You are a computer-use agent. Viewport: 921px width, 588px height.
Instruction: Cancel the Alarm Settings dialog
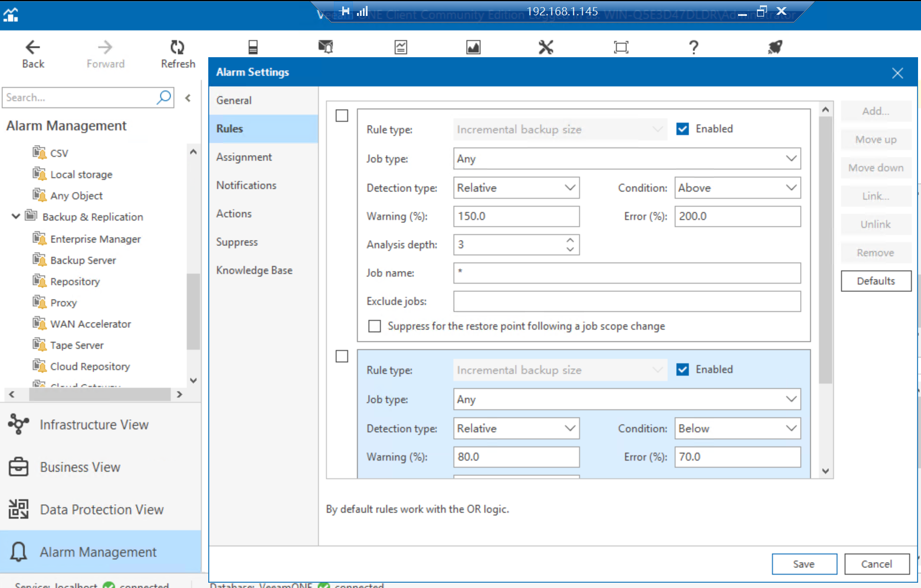877,564
